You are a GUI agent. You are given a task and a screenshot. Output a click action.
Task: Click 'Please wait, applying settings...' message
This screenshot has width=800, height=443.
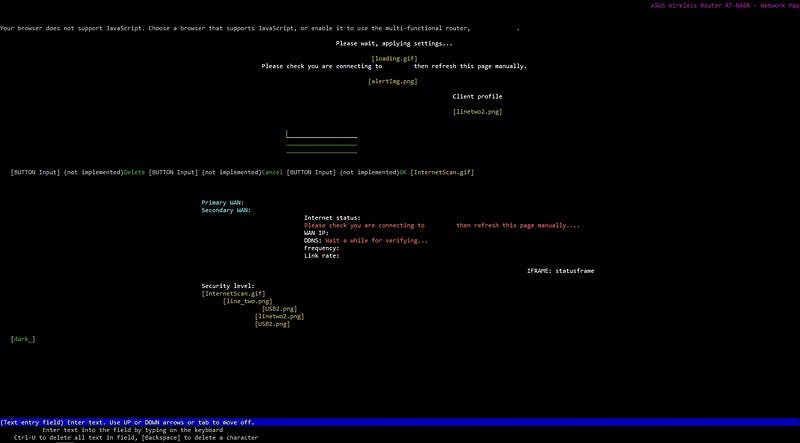click(394, 43)
